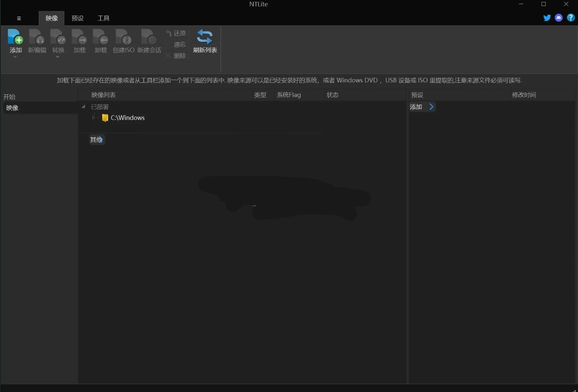Click the help question mark icon
The image size is (578, 392).
[571, 18]
